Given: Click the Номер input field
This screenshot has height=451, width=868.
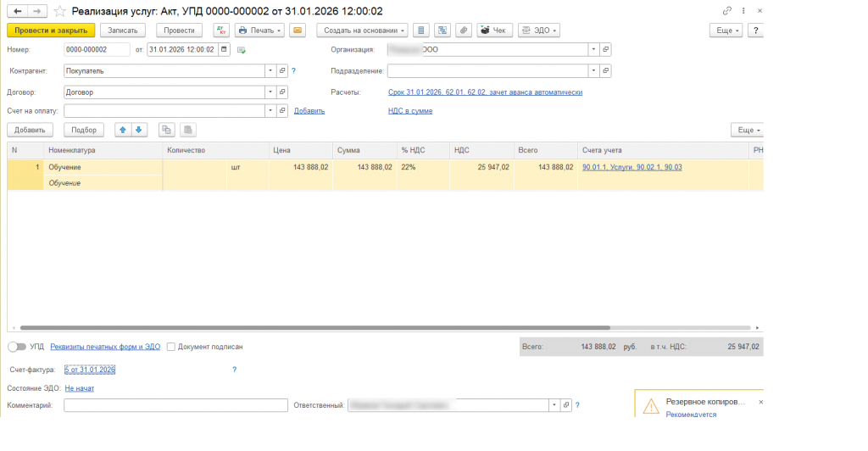Looking at the screenshot, I should (x=97, y=49).
